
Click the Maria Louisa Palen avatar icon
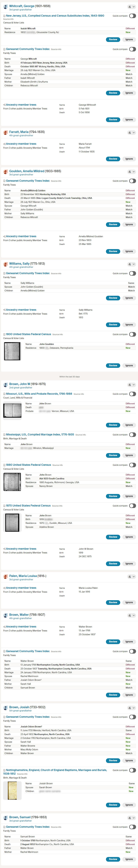5,577
